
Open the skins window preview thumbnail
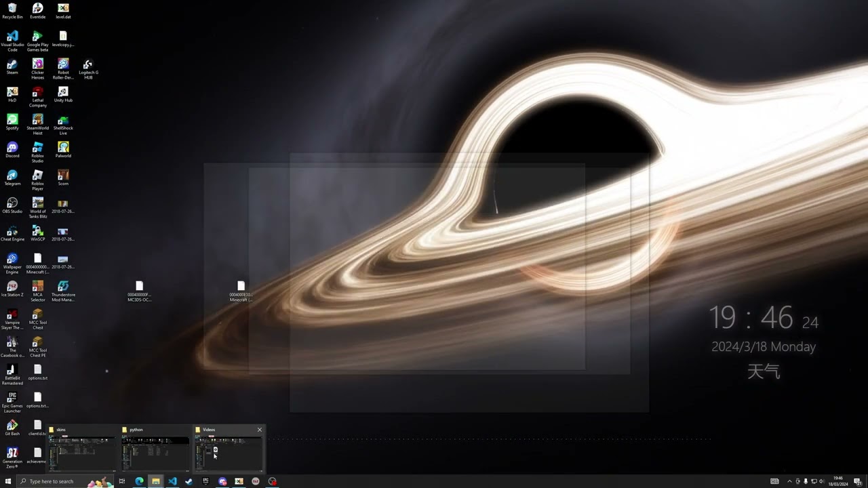[x=81, y=448]
